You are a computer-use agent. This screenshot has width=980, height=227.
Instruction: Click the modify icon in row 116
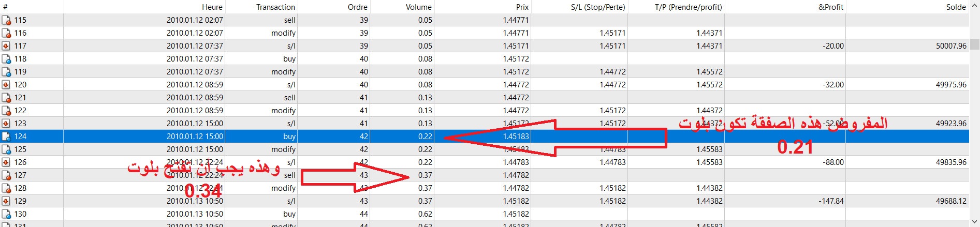click(6, 33)
